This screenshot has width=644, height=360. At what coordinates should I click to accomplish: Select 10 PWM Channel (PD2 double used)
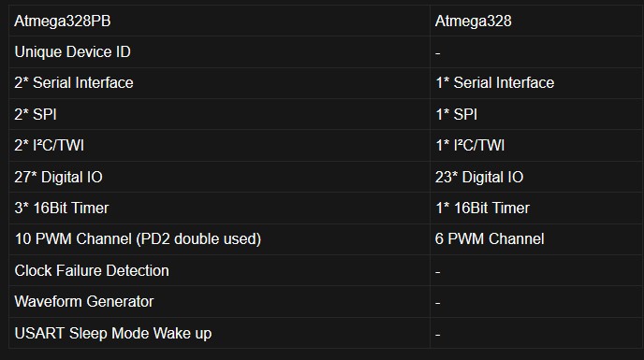click(x=219, y=239)
